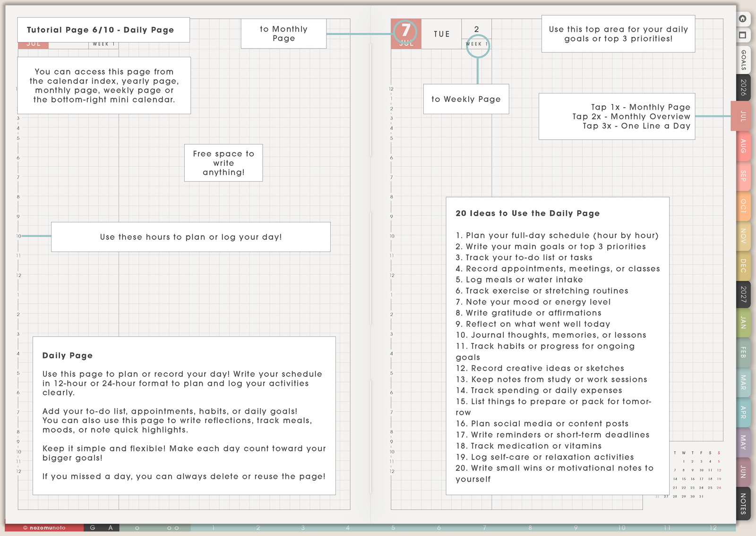Select date 26 in the mini calendar
Viewport: 756px width, 536px height.
(719, 488)
